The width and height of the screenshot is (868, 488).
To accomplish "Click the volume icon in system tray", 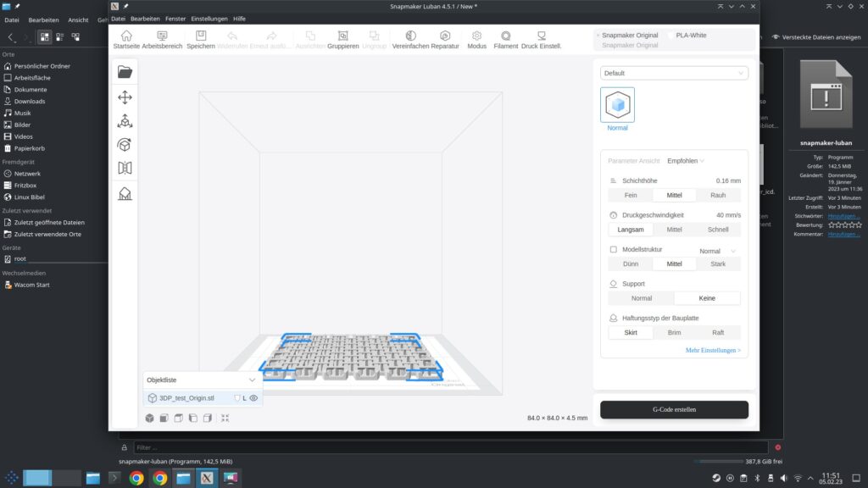I will pyautogui.click(x=783, y=478).
